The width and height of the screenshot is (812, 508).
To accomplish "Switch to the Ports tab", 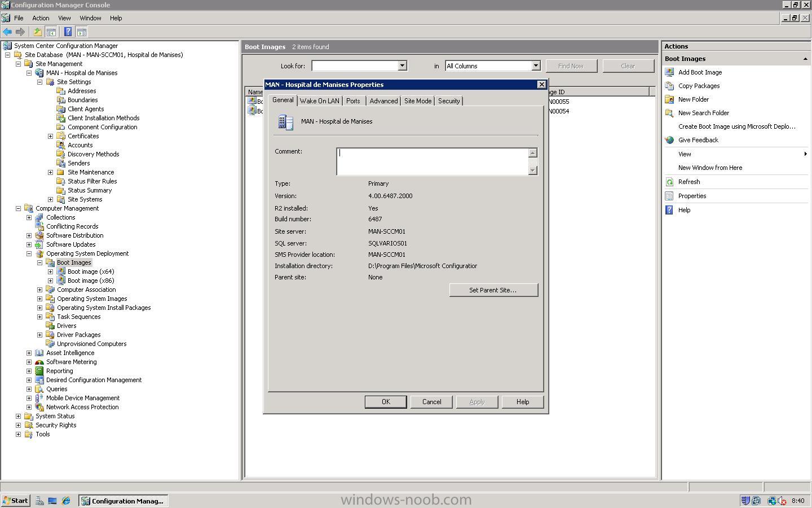I will point(353,101).
